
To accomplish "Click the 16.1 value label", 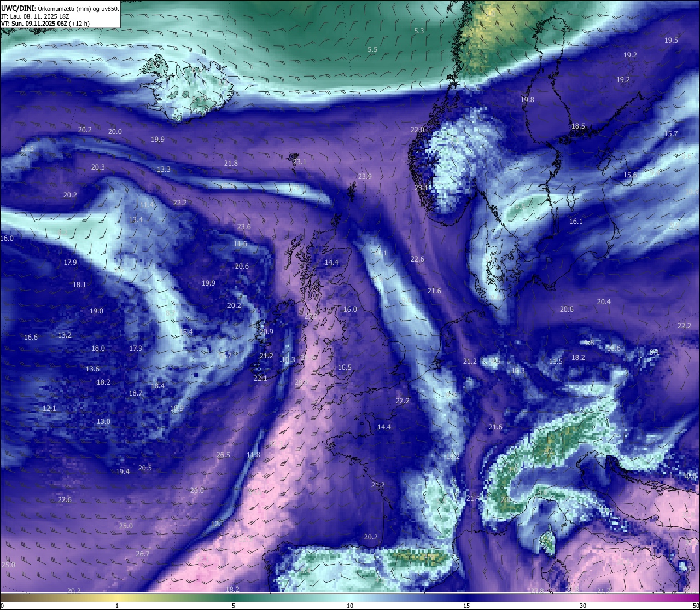I will point(576,222).
